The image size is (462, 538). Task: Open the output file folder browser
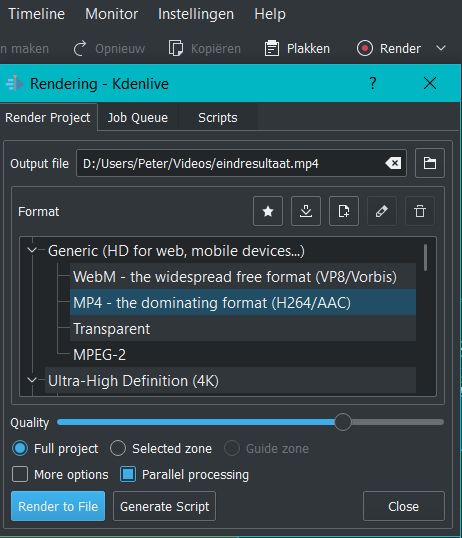430,163
